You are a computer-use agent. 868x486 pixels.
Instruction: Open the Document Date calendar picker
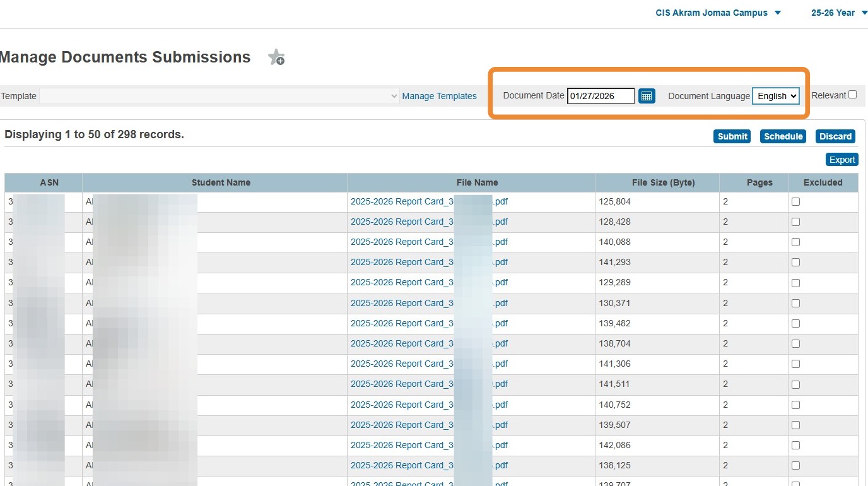647,96
